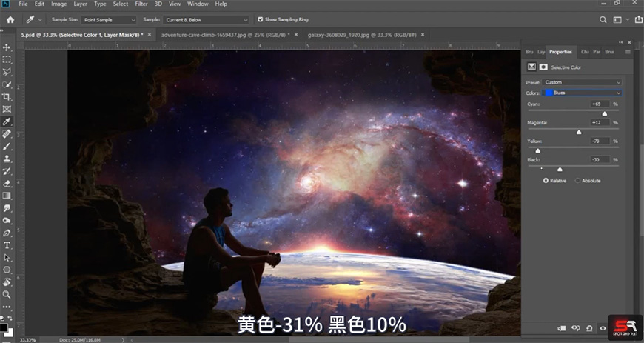This screenshot has width=644, height=343.
Task: Click the Share icon at top right
Action: 639,19
